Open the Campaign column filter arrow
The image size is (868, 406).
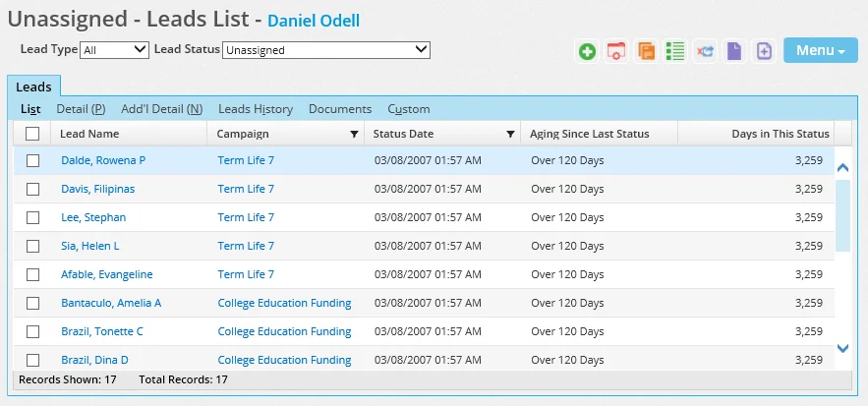point(354,135)
